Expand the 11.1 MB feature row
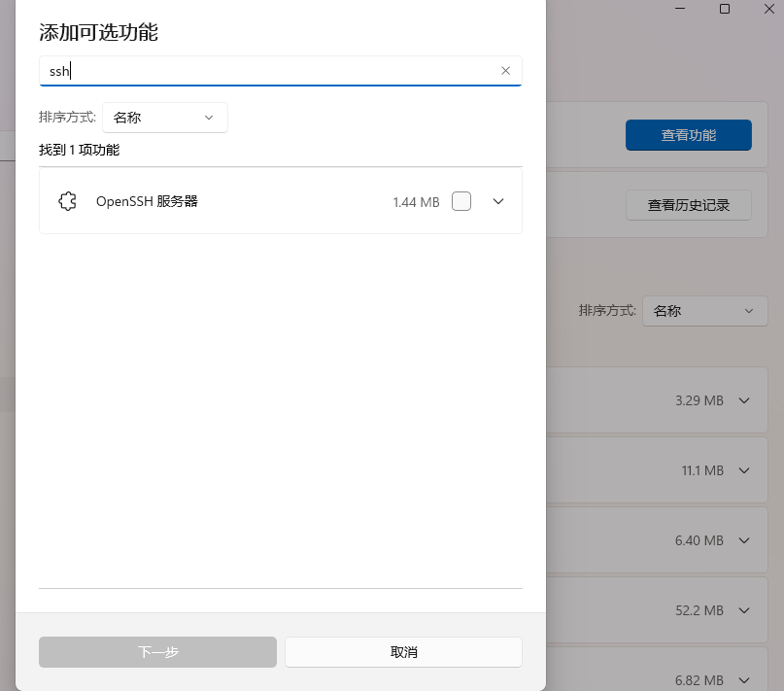 click(744, 470)
